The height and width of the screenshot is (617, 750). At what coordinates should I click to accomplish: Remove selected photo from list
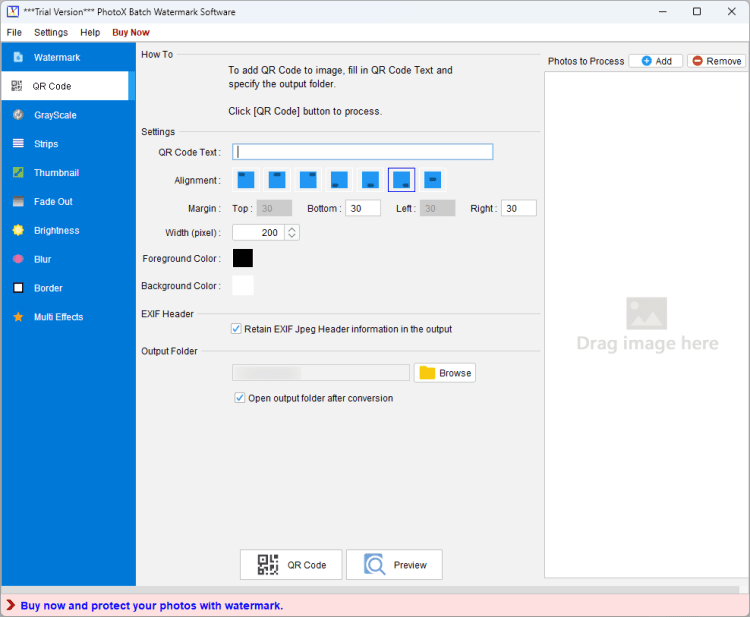[x=717, y=61]
